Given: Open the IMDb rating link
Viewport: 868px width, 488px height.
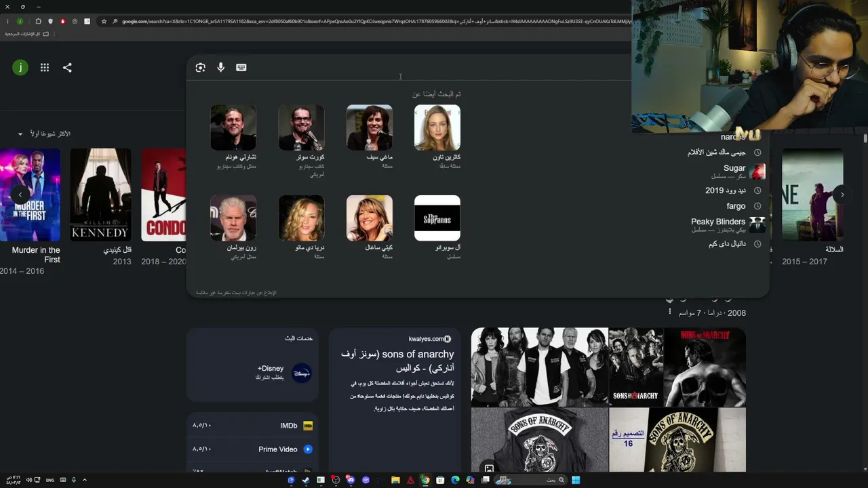Looking at the screenshot, I should point(252,426).
